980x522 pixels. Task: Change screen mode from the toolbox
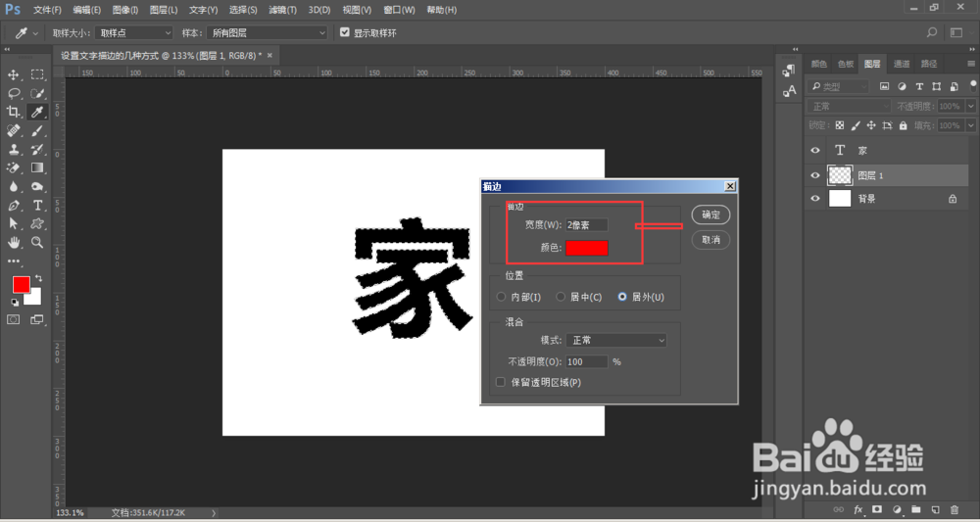[37, 319]
